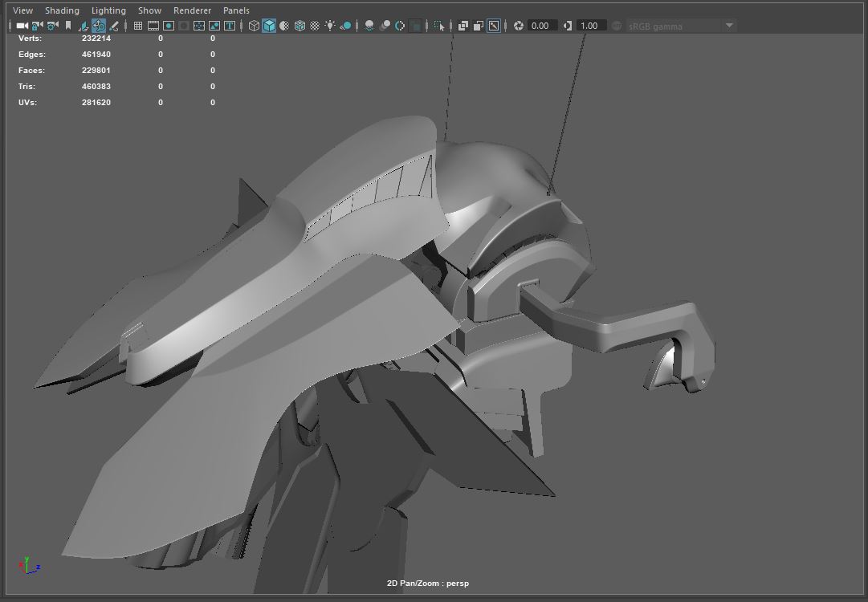Image resolution: width=868 pixels, height=602 pixels.
Task: Click the gamma value field showing 1.00
Action: (589, 26)
